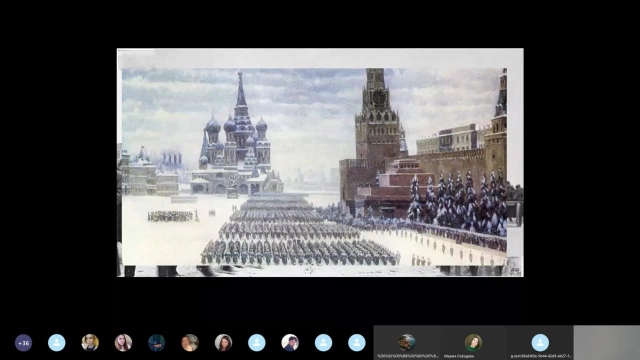Image resolution: width=640 pixels, height=360 pixels.
Task: Select avatar of woman with long light hair
Action: [123, 343]
